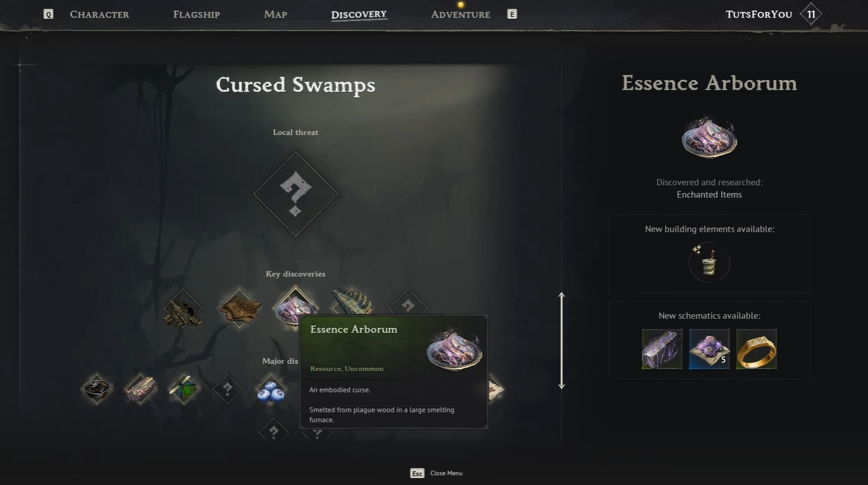The width and height of the screenshot is (868, 485).
Task: Open the purple dust schematic with count 5
Action: point(709,349)
